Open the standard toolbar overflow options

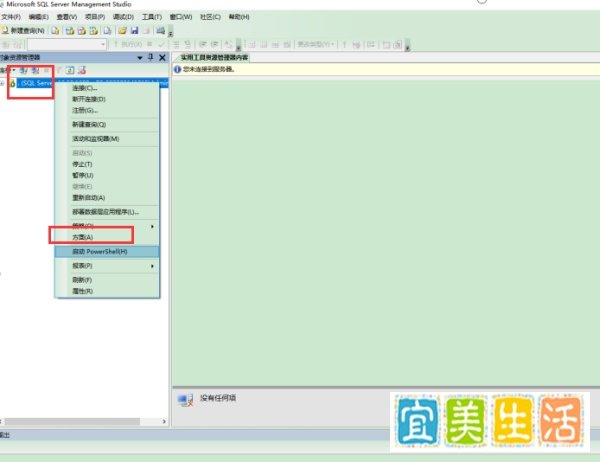tap(171, 32)
